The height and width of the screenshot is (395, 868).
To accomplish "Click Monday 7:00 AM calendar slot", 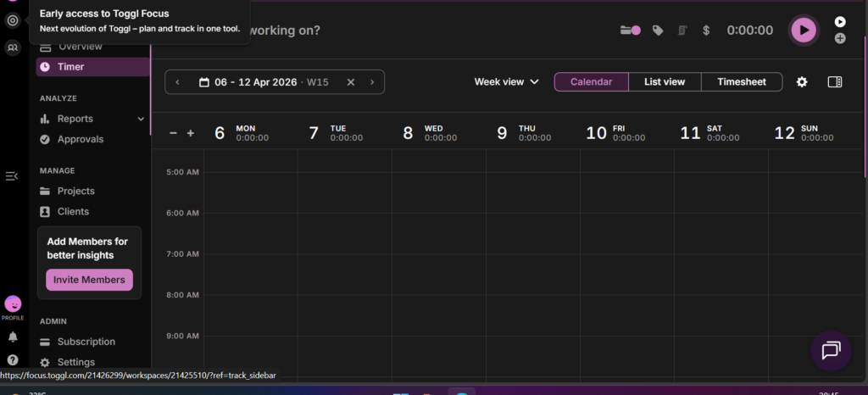I will click(251, 275).
